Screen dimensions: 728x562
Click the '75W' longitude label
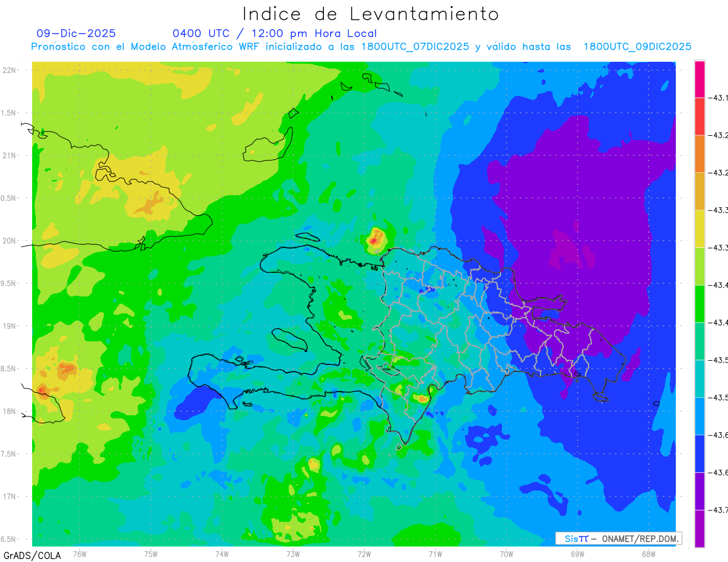(x=151, y=554)
